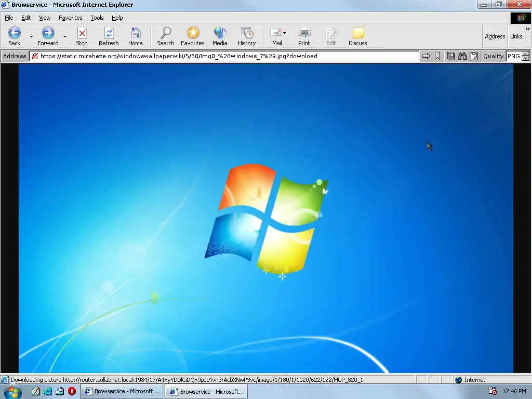Go to the Home page
532x399 pixels.
click(x=136, y=36)
